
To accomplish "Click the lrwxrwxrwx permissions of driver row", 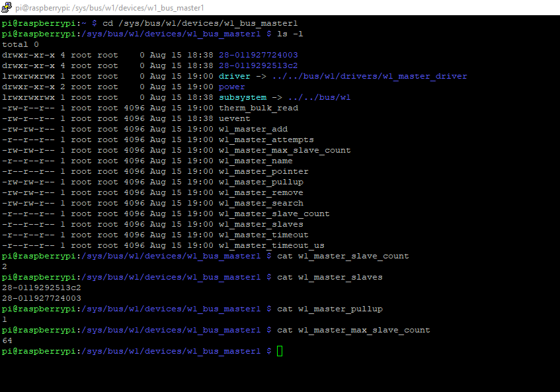I will coord(28,76).
